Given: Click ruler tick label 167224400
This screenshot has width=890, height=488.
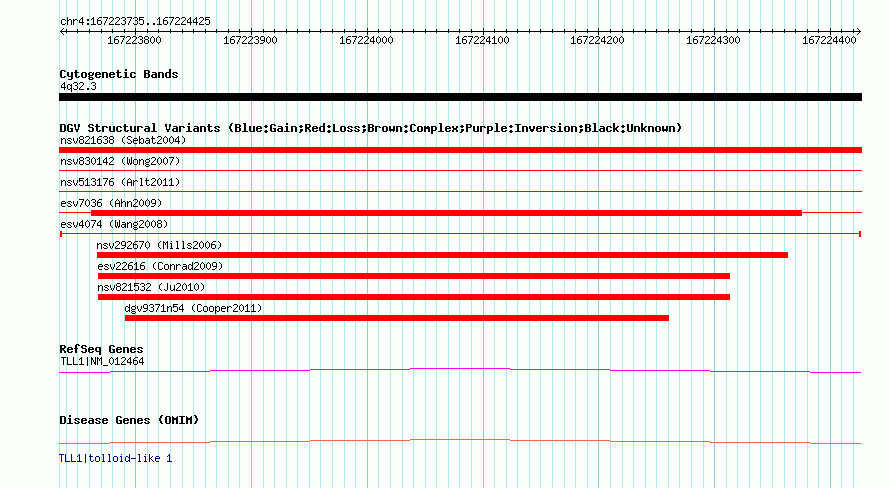Looking at the screenshot, I should point(829,40).
